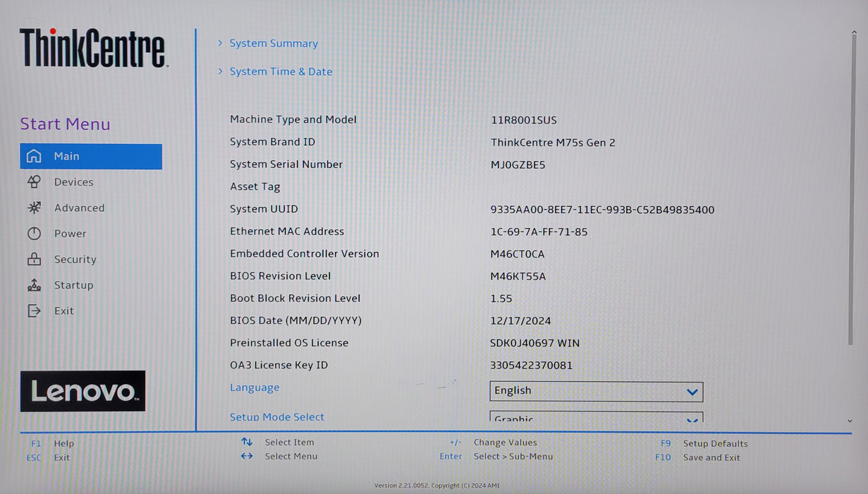Screen dimensions: 868x494
Task: Click the Start Menu heading
Action: (x=66, y=124)
